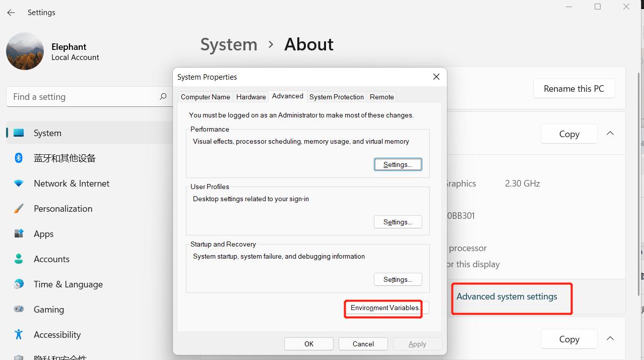Click Advanced system settings link

[506, 296]
